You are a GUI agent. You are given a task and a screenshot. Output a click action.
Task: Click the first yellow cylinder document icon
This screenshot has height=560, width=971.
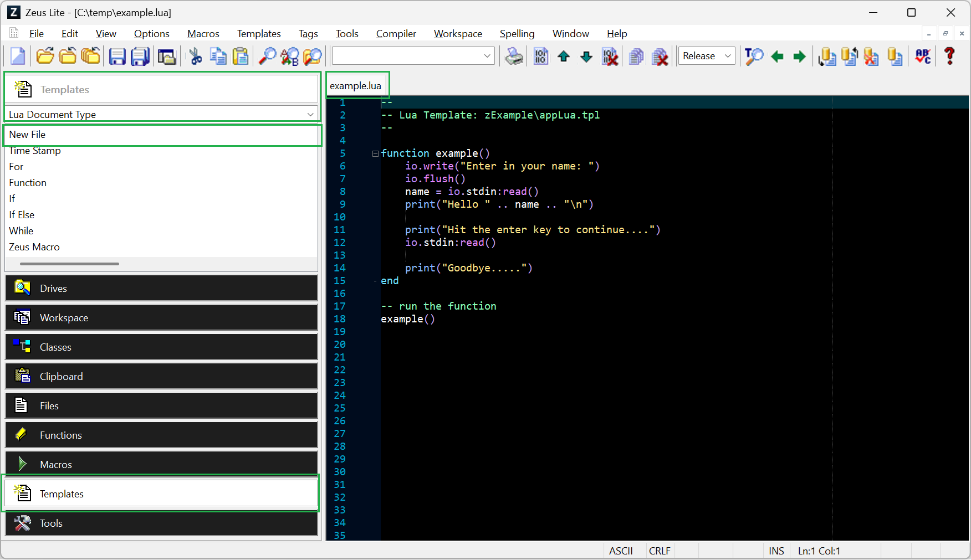tap(827, 56)
